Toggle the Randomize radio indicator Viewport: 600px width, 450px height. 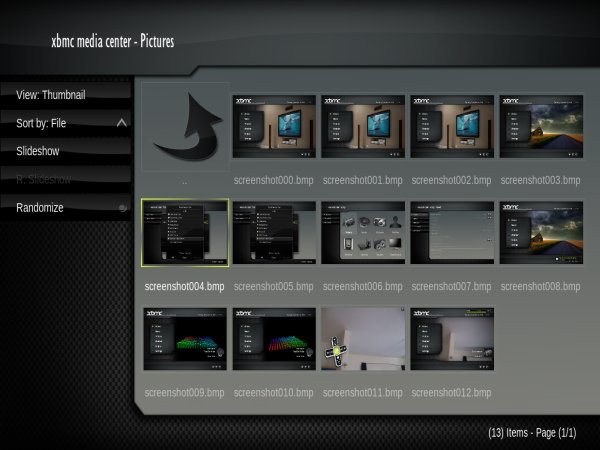click(x=122, y=208)
